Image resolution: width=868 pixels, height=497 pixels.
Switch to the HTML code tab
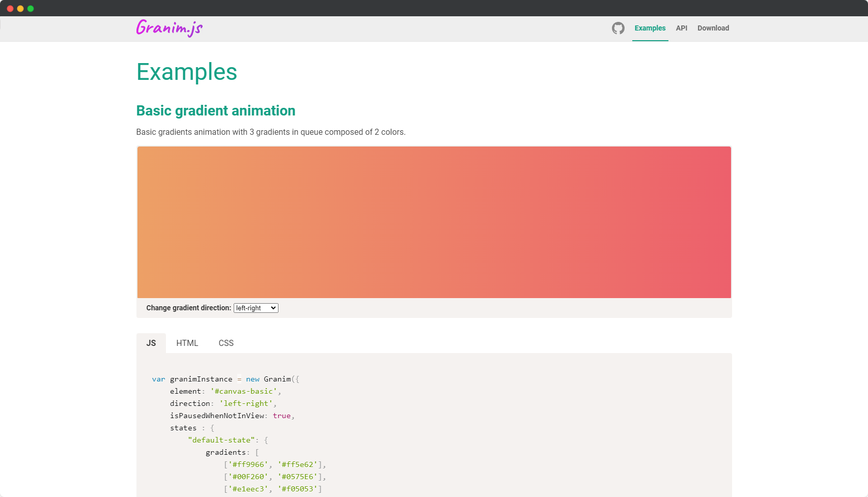click(x=187, y=343)
